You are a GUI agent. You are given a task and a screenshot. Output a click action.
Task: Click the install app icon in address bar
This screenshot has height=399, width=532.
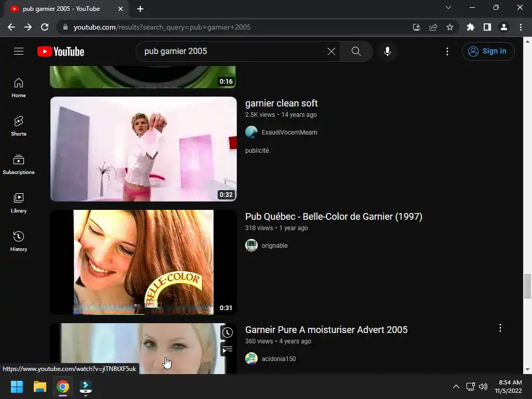coord(416,27)
